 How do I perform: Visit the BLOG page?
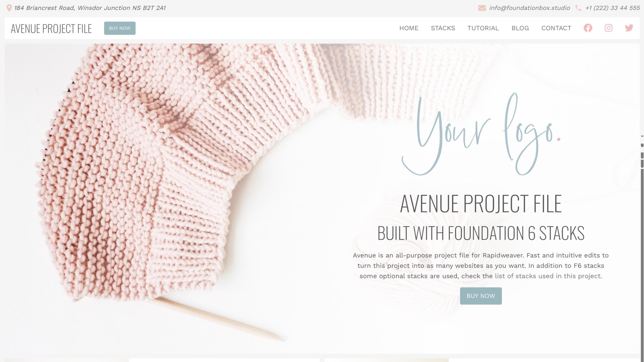(520, 28)
